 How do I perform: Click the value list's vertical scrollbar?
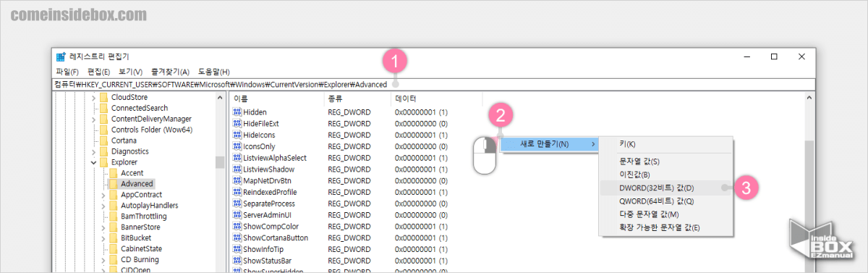(x=809, y=181)
